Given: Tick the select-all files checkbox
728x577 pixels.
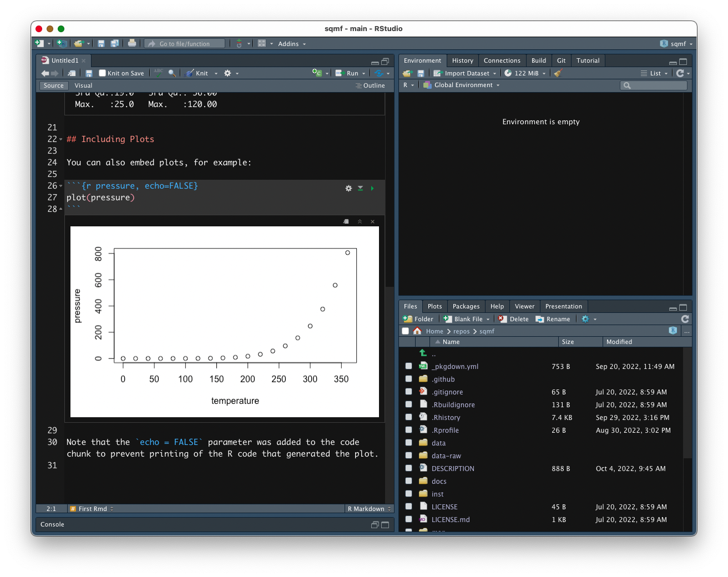Looking at the screenshot, I should 406,331.
